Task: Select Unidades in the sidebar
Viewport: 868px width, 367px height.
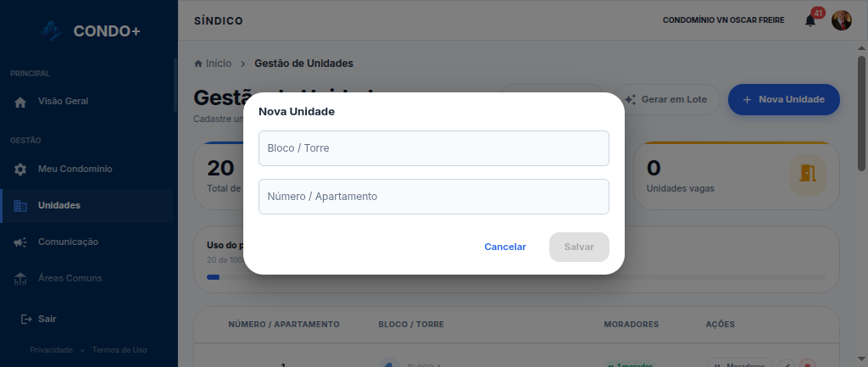Action: (x=87, y=205)
